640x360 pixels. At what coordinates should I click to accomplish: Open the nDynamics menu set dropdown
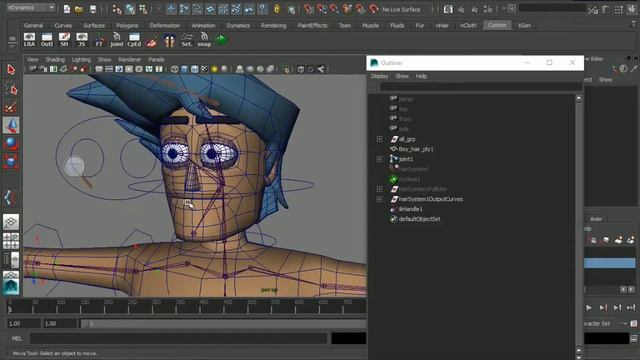[31, 8]
